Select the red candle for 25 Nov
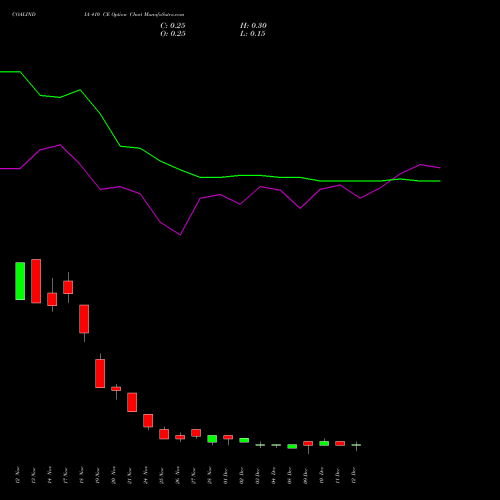 pos(164,434)
